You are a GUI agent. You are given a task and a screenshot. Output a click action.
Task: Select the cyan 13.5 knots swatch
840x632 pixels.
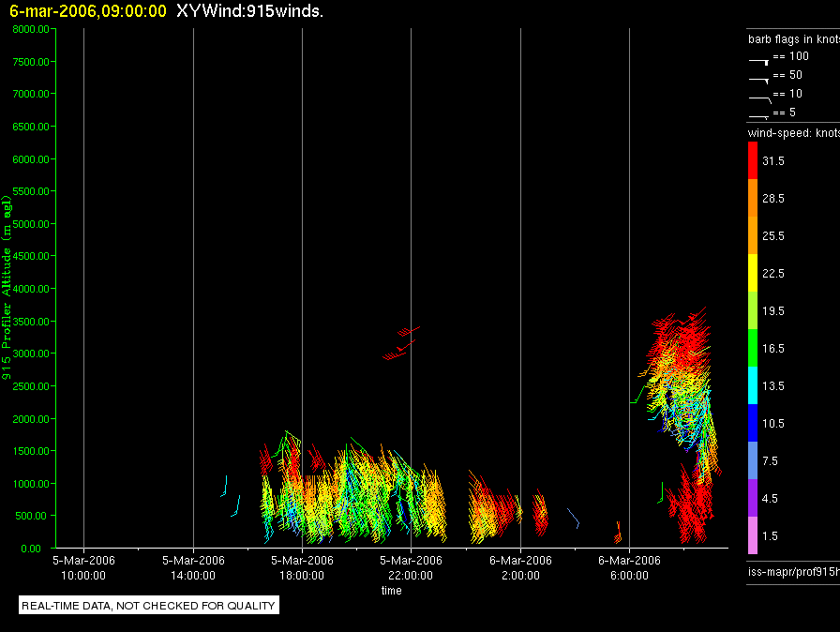753,385
